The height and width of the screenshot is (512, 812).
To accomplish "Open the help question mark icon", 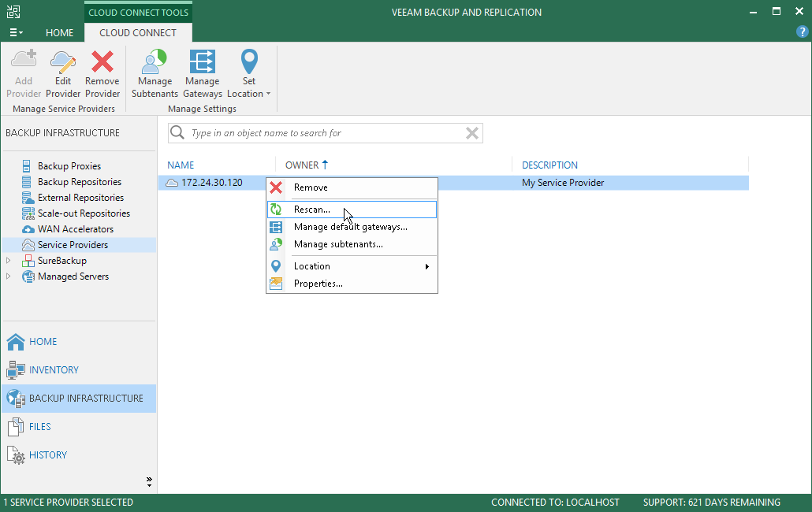I will 802,32.
